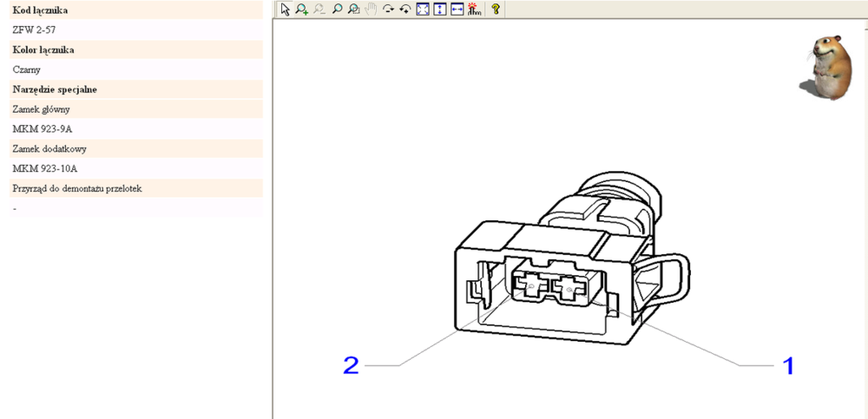Rotate the drawing counterclockwise
The height and width of the screenshot is (419, 868).
pos(404,10)
